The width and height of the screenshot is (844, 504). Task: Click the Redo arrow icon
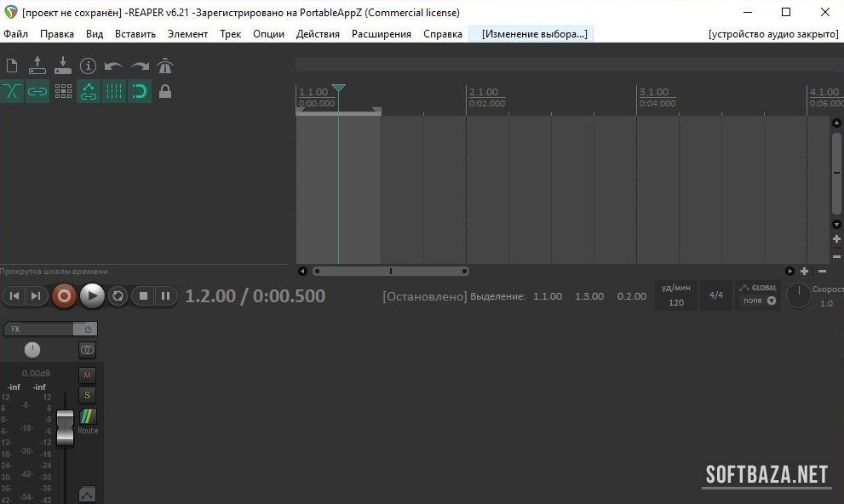(x=140, y=66)
